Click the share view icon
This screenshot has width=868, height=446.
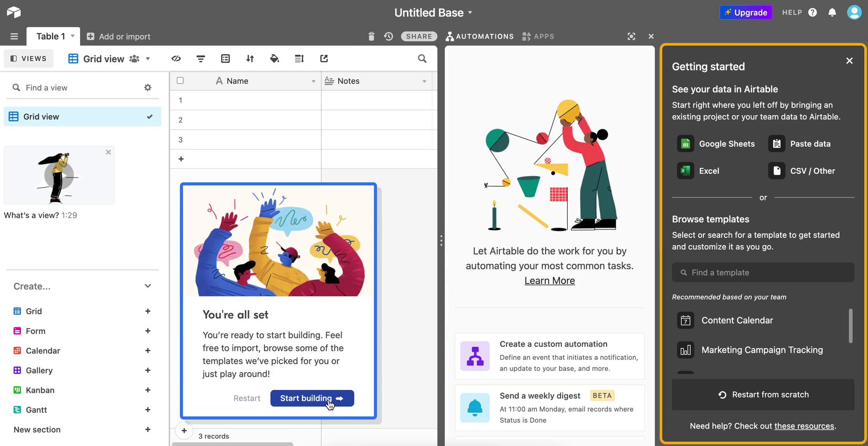click(324, 58)
